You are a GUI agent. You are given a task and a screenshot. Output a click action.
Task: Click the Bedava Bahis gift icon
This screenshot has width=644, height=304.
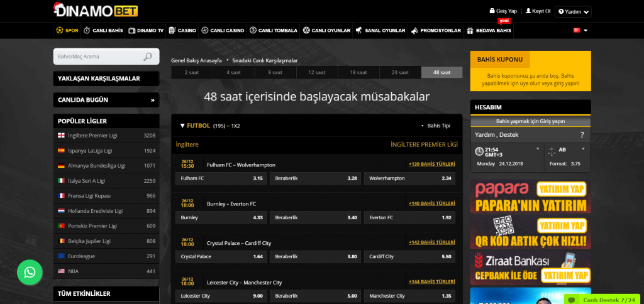tap(470, 30)
